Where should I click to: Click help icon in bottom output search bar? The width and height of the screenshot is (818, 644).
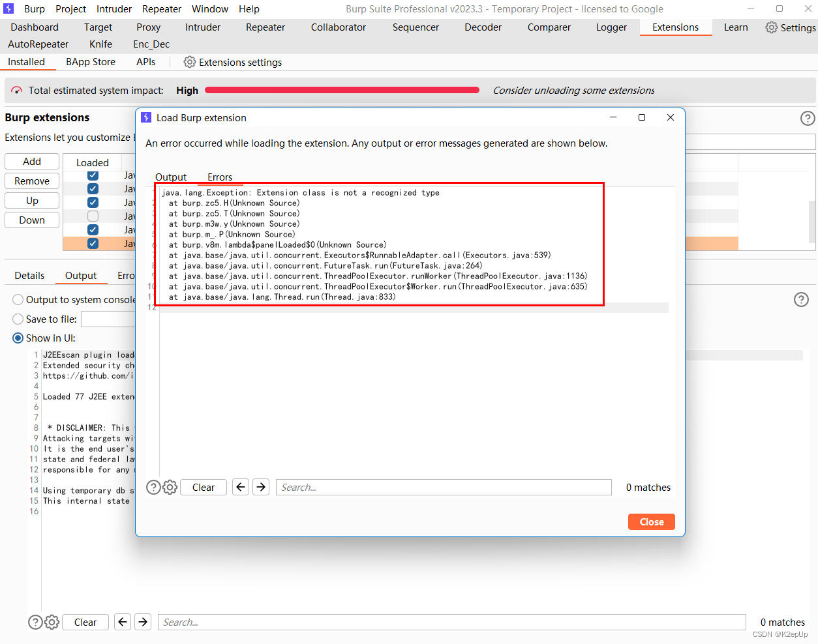35,622
